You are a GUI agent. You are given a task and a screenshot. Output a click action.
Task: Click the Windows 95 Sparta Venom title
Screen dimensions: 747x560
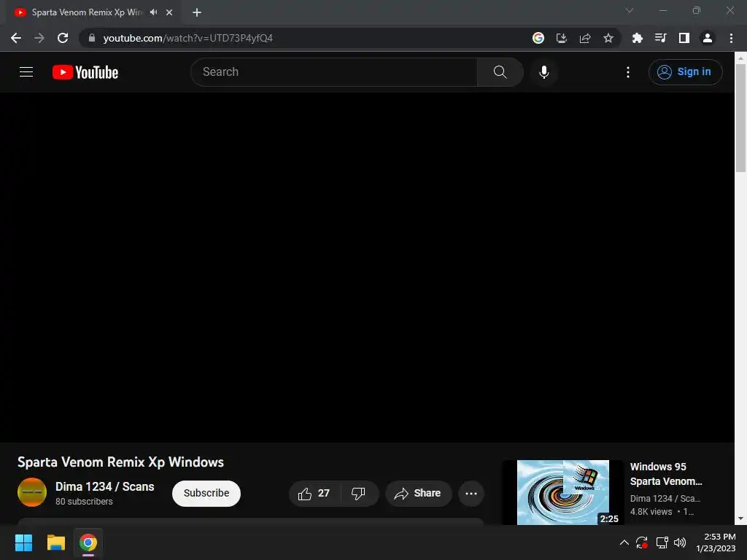pos(666,474)
